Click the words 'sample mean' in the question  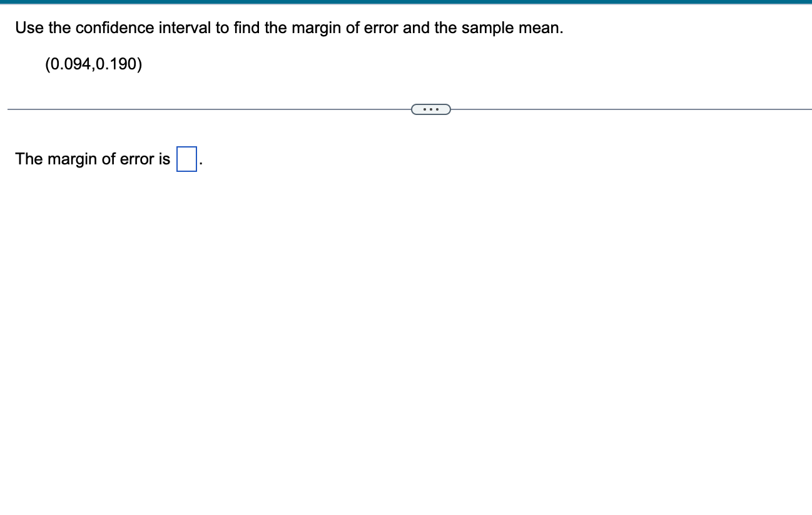pos(519,27)
